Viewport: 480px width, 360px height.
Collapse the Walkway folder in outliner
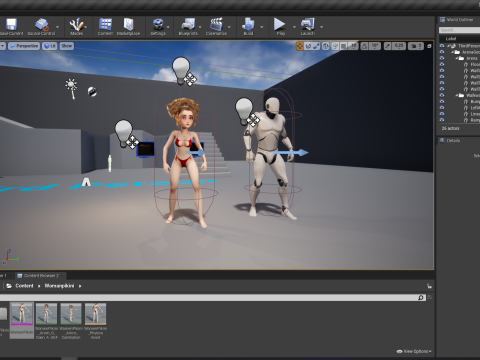[457, 95]
